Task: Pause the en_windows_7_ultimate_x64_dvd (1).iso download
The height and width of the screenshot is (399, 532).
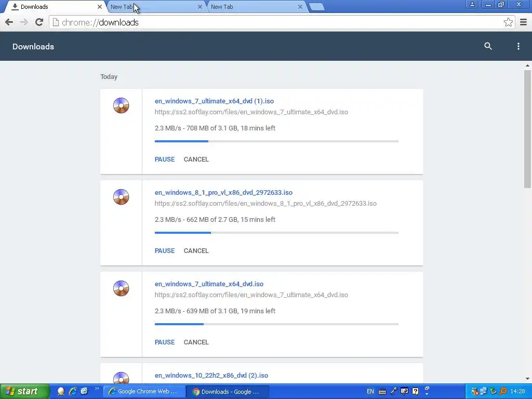Action: click(165, 159)
